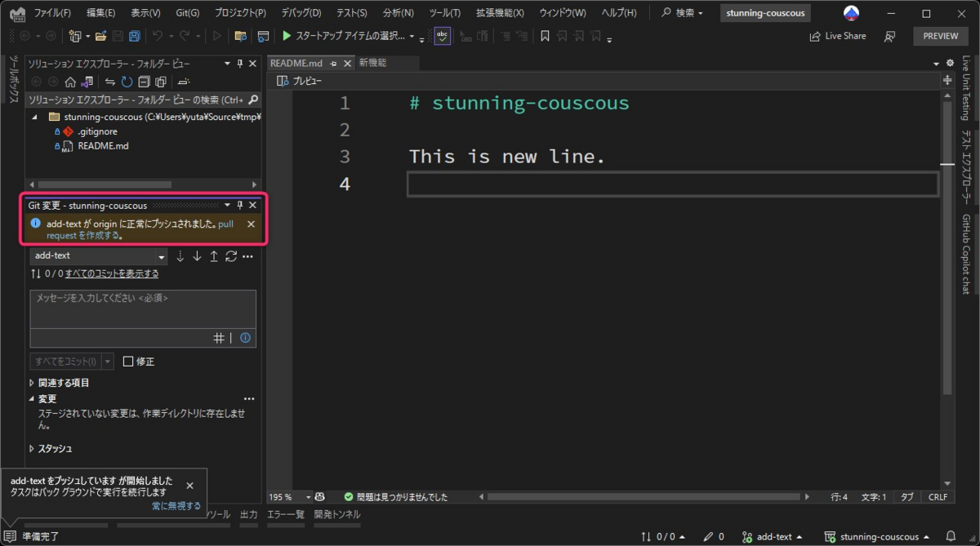Viewport: 980px width, 546px height.
Task: Click the Save All toolbar icon
Action: pos(134,36)
